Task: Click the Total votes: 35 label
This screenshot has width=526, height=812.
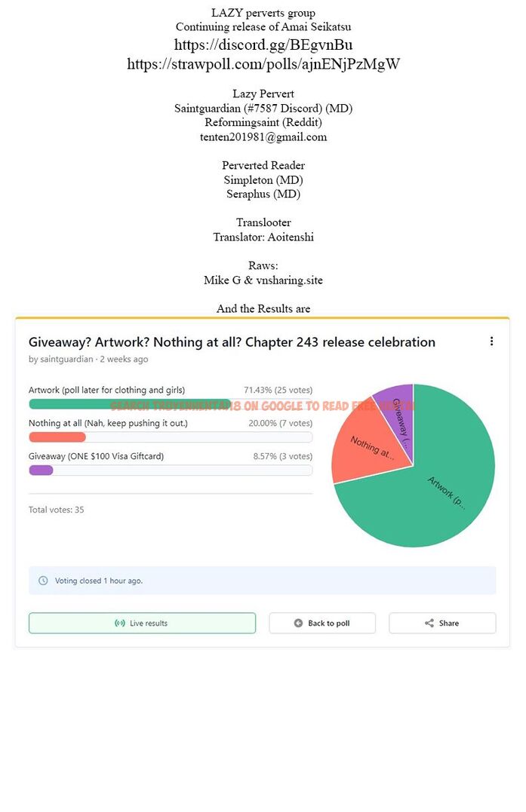Action: (x=57, y=510)
